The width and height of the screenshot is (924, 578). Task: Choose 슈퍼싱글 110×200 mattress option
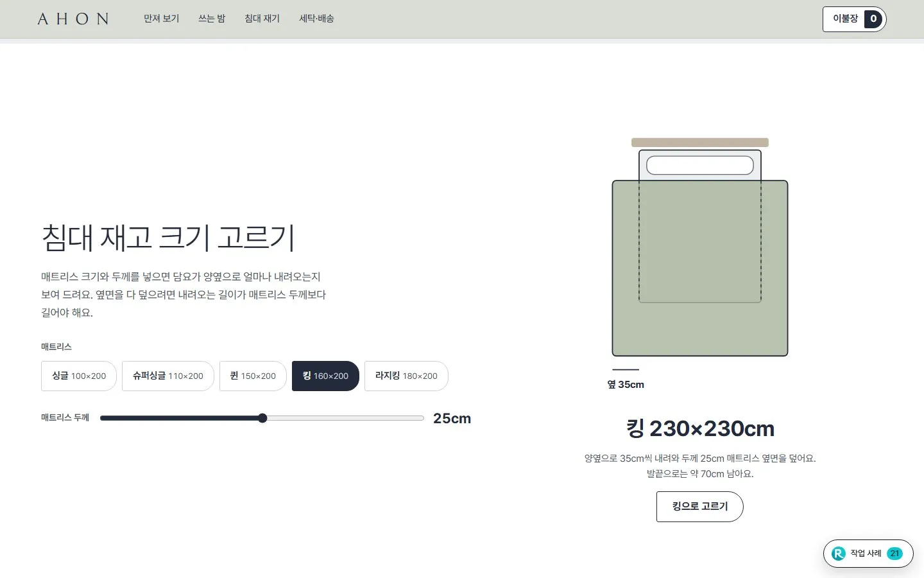point(168,376)
